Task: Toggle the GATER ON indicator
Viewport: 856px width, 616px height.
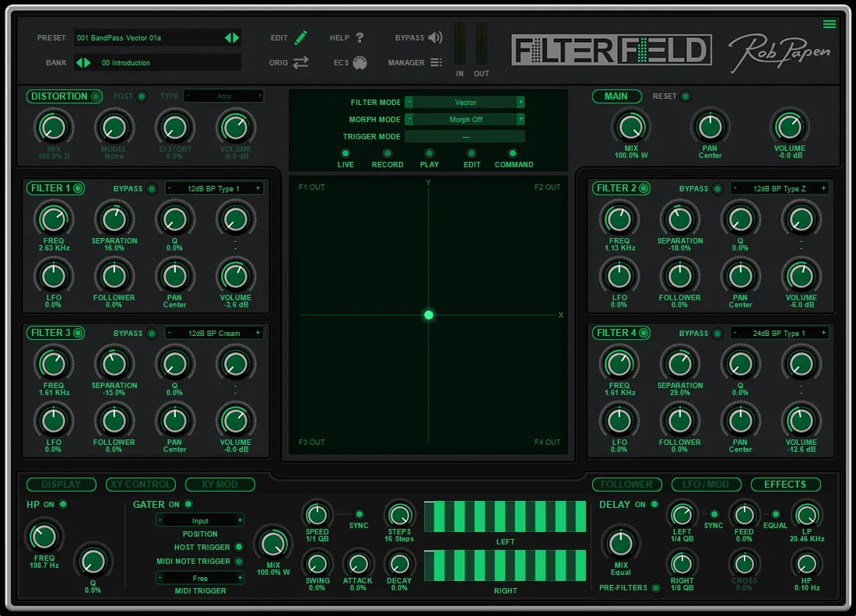Action: pos(188,504)
